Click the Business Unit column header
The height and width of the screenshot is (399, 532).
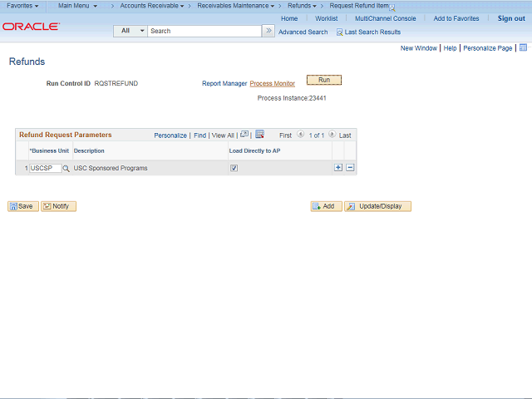click(x=49, y=151)
